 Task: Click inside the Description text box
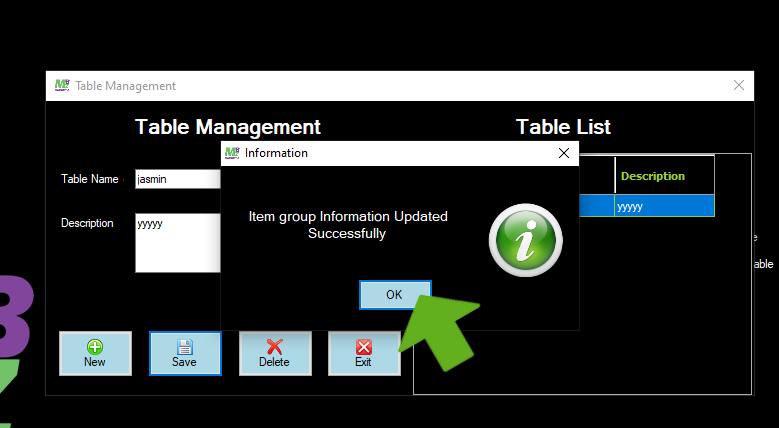pos(177,243)
